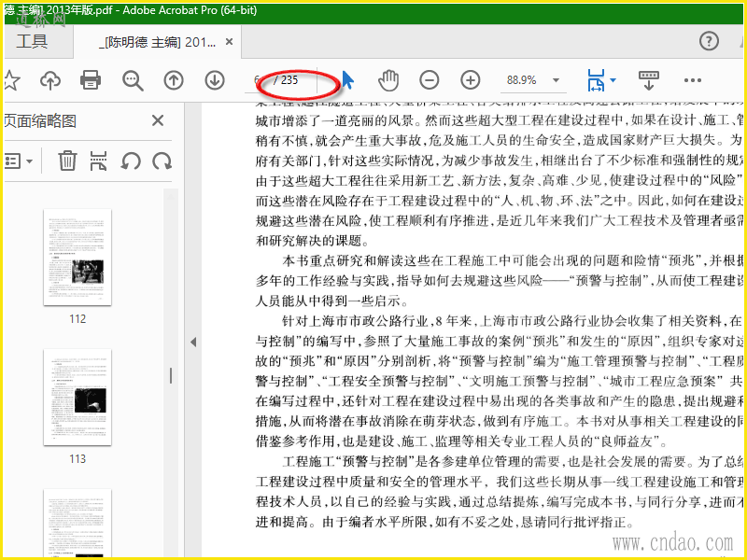747x560 pixels.
Task: Open the thumbnail options list dropdown
Action: pos(18,161)
